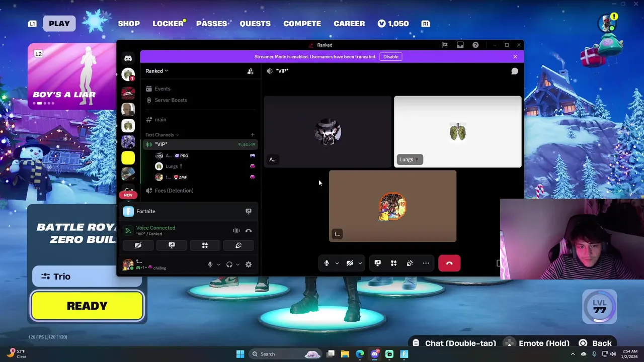The width and height of the screenshot is (644, 362).
Task: Click the yellow READY button in Fortnite
Action: click(87, 306)
